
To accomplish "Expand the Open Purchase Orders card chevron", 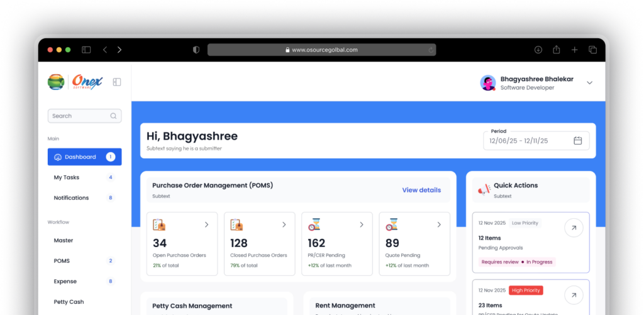I will 206,224.
